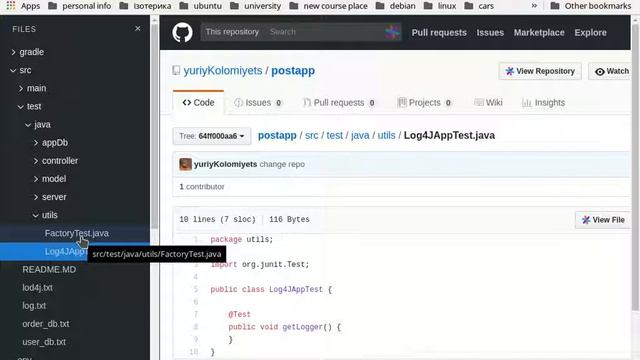Open log.txt from the file tree

(34, 306)
